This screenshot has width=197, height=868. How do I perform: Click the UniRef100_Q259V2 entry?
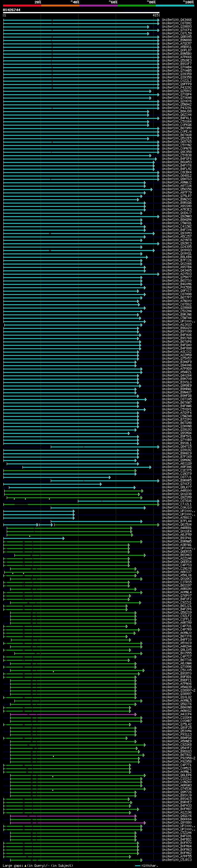click(177, 91)
